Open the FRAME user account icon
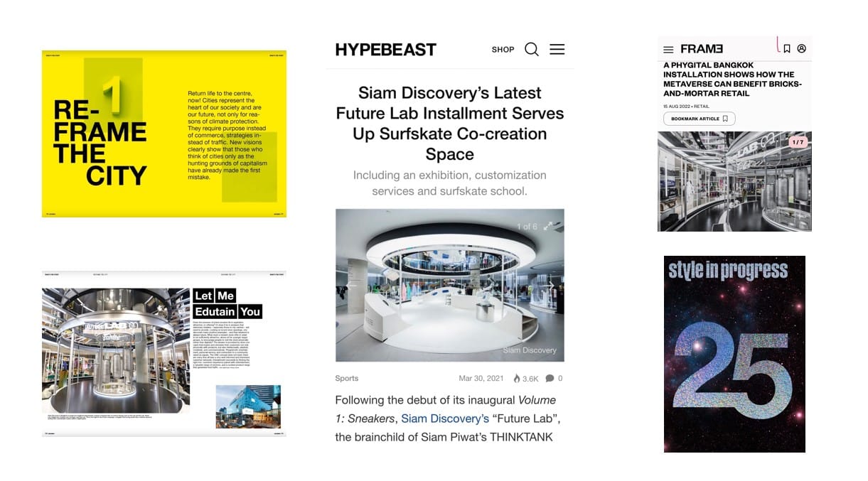 click(x=802, y=49)
